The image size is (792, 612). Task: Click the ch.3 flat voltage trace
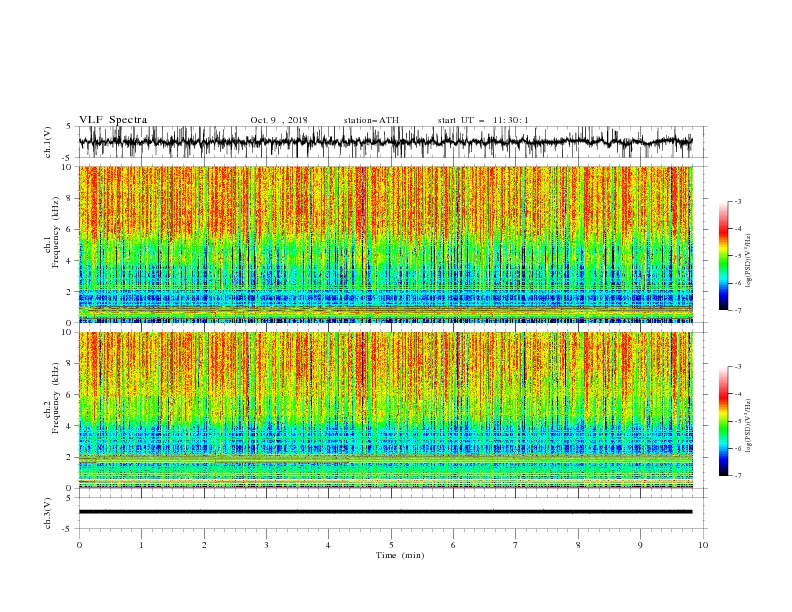(385, 512)
